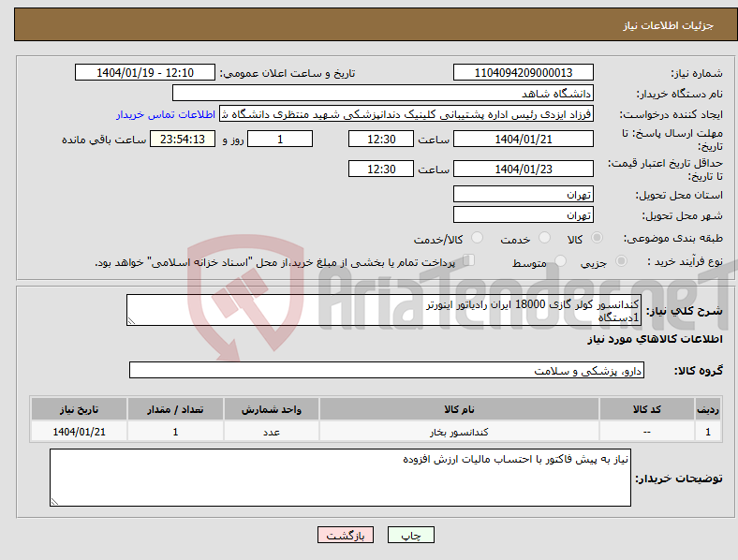This screenshot has width=738, height=560.
Task: Select the کالا radio button
Action: [x=597, y=238]
